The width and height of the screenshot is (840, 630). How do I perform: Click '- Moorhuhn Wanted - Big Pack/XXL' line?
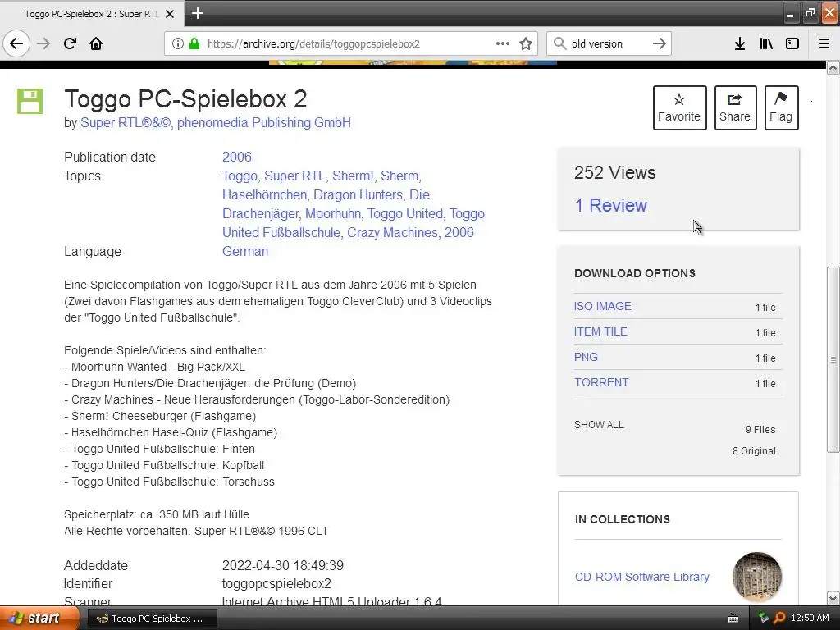(x=155, y=367)
